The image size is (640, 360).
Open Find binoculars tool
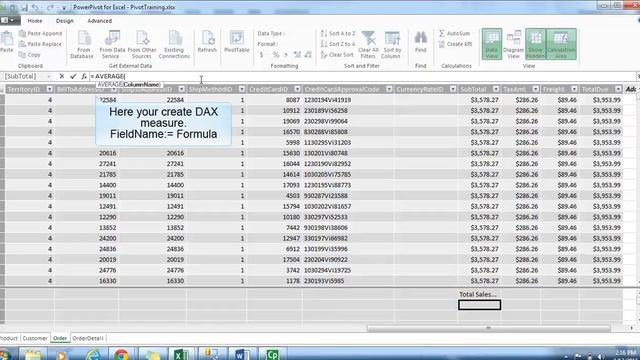point(420,41)
